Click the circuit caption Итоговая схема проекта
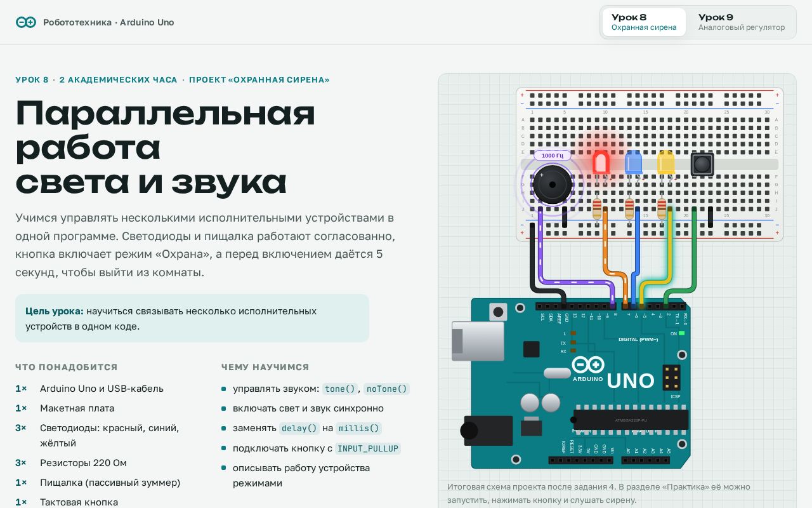The image size is (812, 508). pyautogui.click(x=599, y=493)
